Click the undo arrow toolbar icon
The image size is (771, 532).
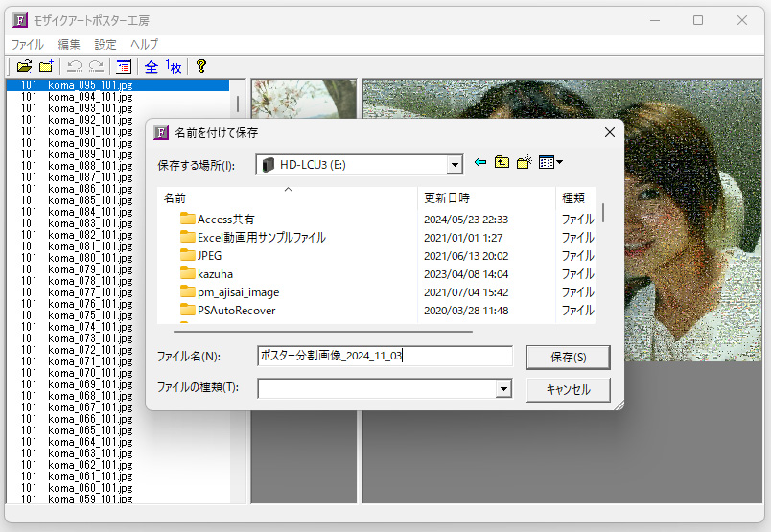click(74, 66)
